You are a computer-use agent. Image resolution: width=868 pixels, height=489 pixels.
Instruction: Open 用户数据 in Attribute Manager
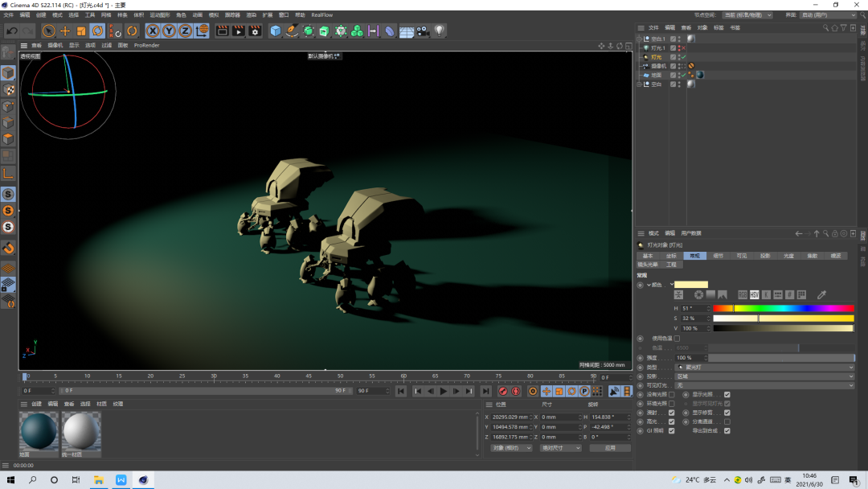tap(691, 234)
